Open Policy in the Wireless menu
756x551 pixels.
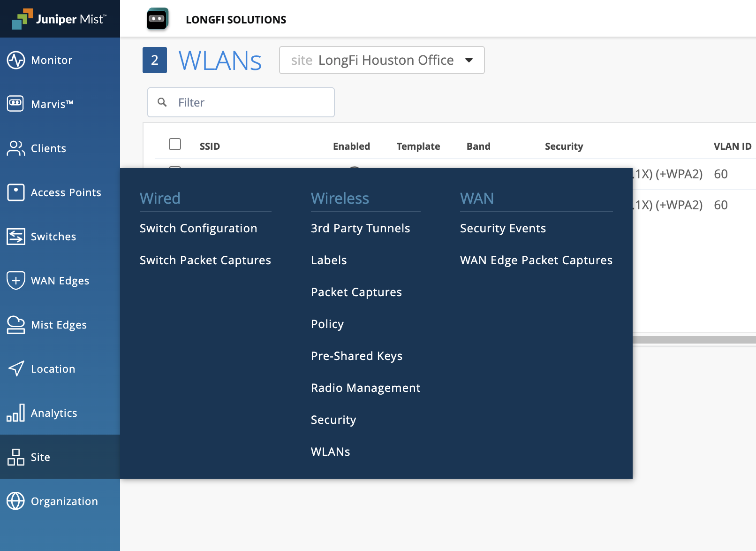point(327,324)
